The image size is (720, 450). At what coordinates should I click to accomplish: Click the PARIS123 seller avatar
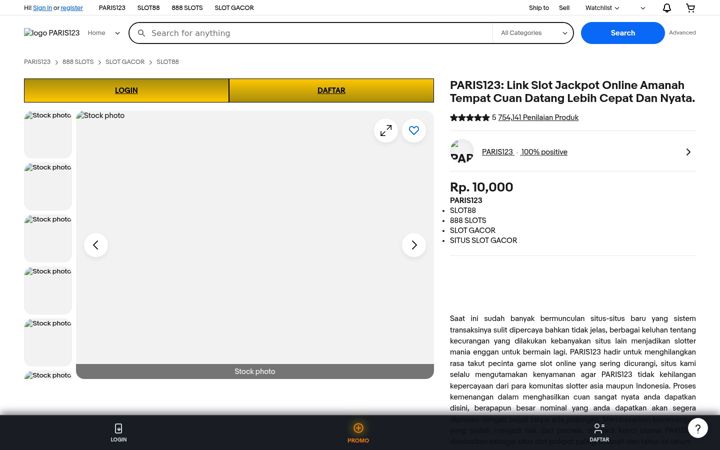[x=461, y=152]
